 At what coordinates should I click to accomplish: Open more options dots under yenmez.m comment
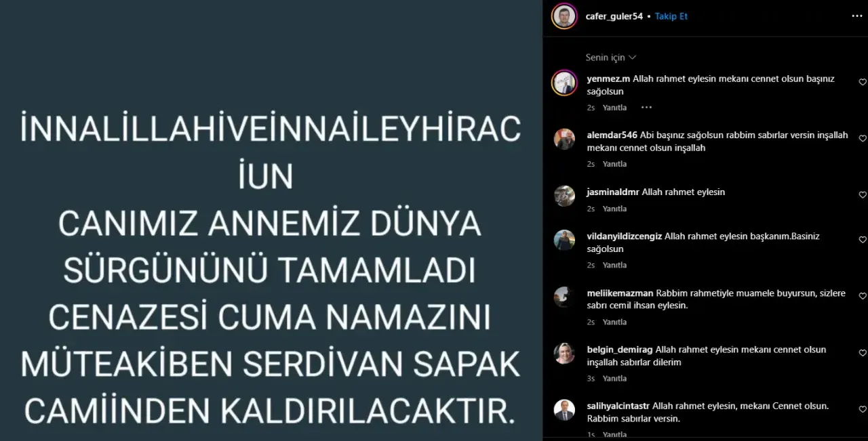pos(646,108)
